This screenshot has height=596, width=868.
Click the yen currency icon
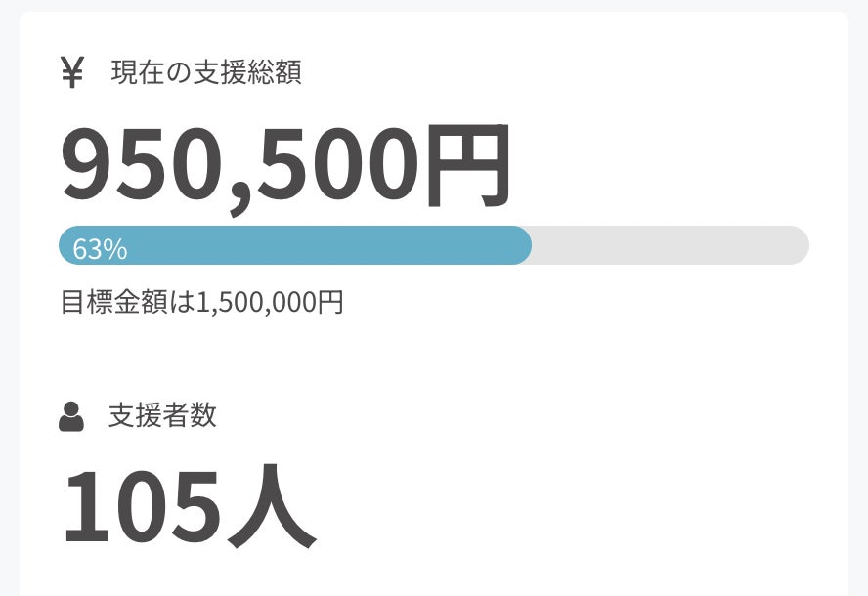tap(71, 72)
